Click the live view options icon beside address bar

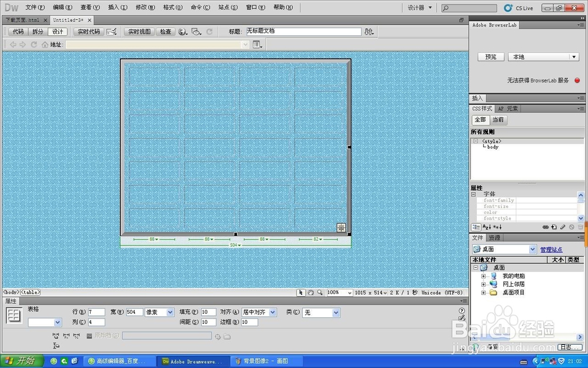point(258,45)
